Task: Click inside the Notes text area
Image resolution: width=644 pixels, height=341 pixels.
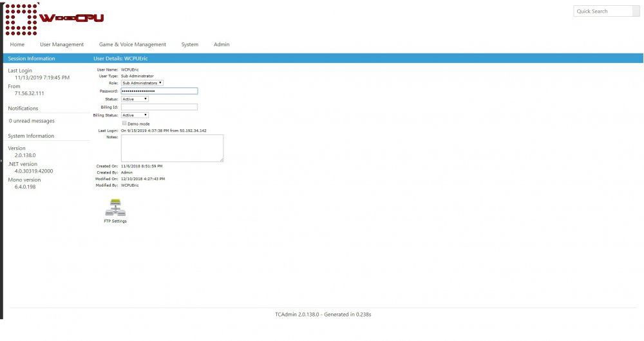Action: tap(172, 148)
